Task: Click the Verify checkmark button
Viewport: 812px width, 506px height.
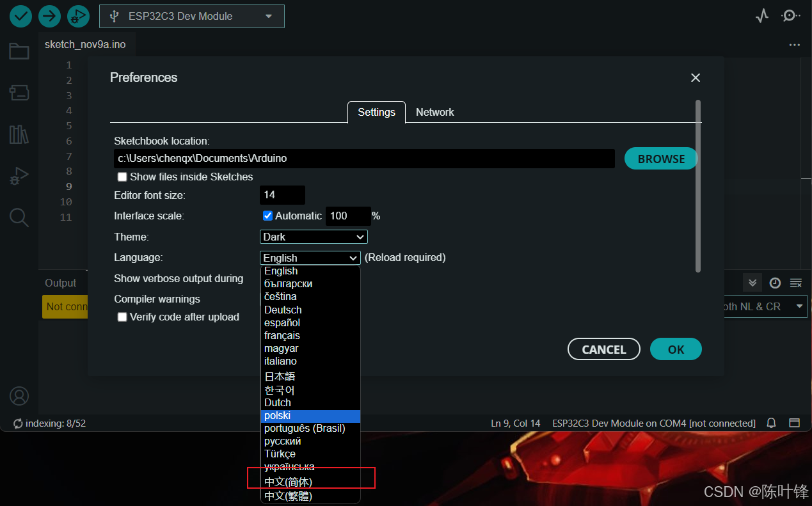Action: pyautogui.click(x=20, y=16)
